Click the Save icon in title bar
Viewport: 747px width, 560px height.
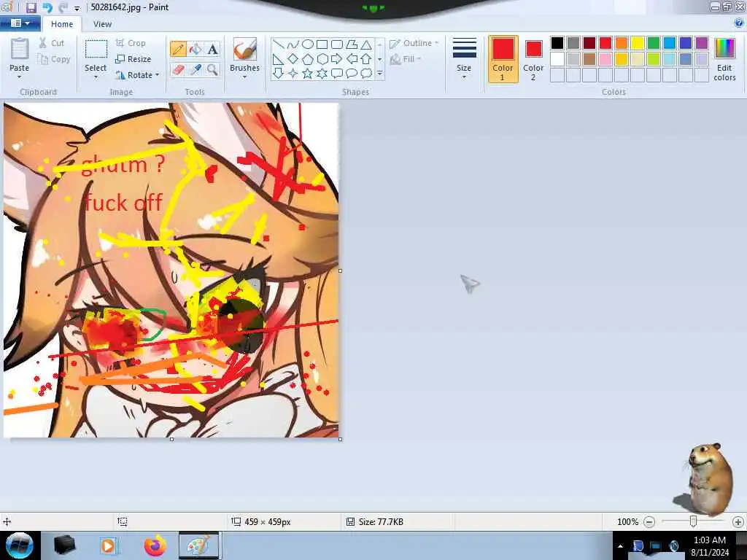coord(31,7)
